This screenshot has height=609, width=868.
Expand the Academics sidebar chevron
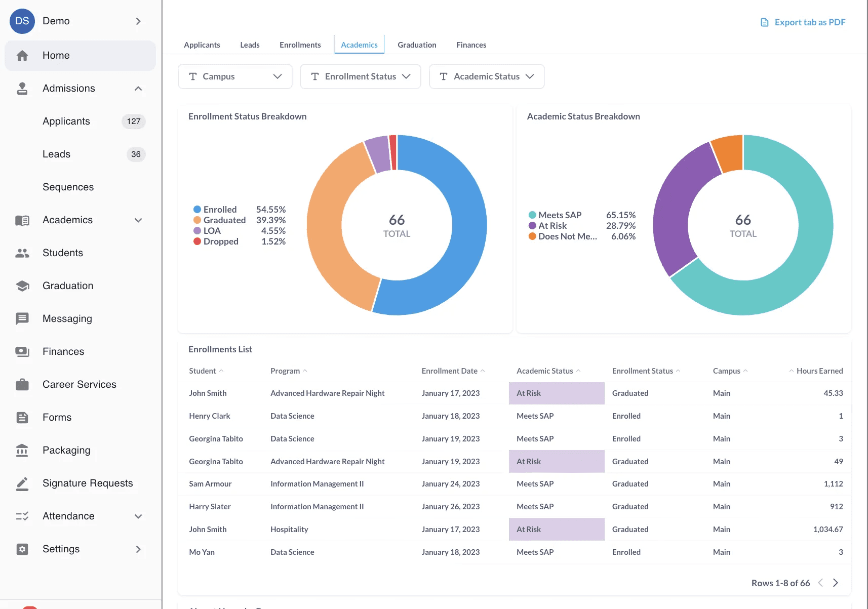pyautogui.click(x=138, y=220)
